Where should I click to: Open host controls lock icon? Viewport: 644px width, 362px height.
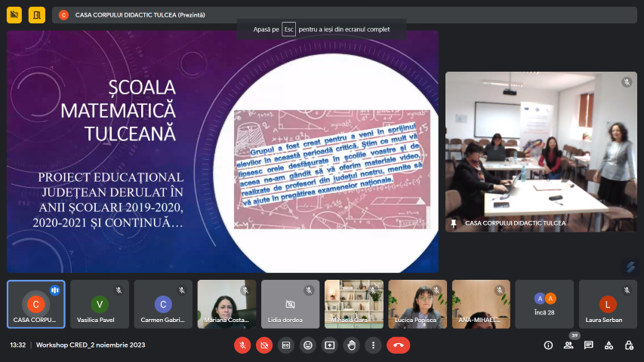pos(629,345)
